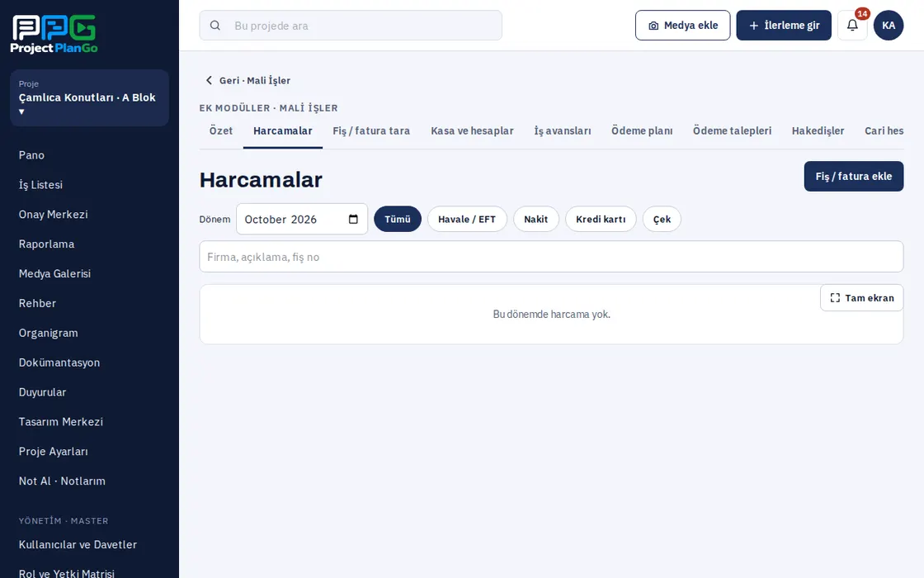Click the calendar icon in Dönem field
924x578 pixels.
[x=353, y=219]
